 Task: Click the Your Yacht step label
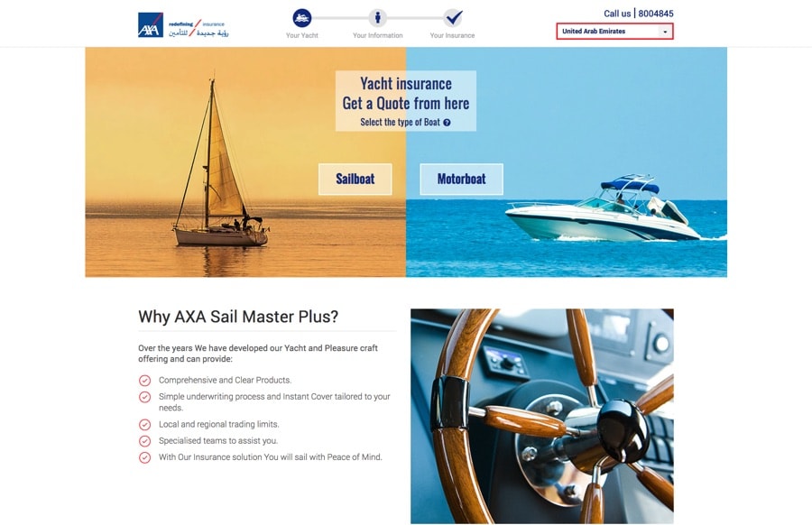(302, 36)
